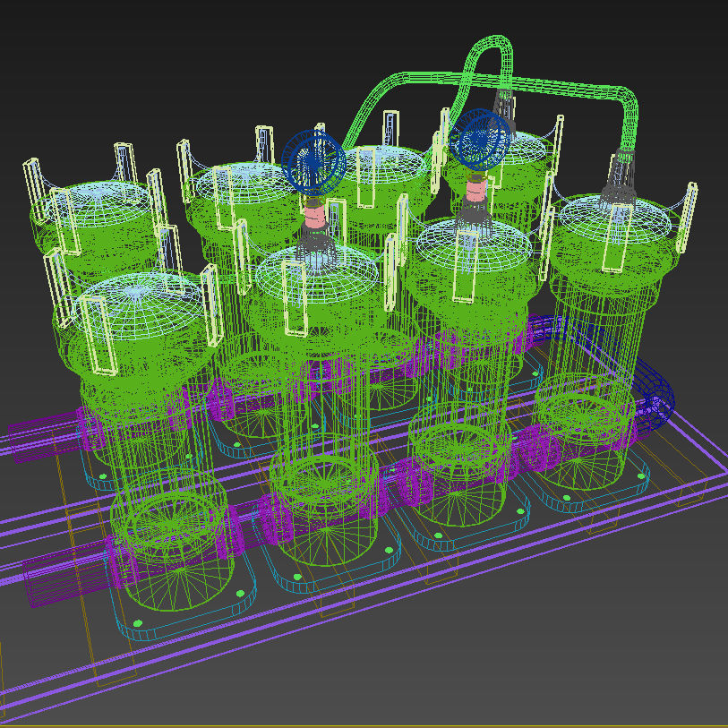Select the gray nozzle on the far-right tank
This screenshot has width=728, height=728.
619,176
